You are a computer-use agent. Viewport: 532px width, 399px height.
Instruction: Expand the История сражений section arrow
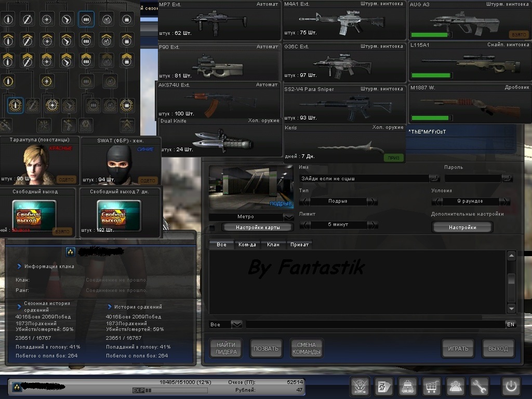tap(110, 307)
